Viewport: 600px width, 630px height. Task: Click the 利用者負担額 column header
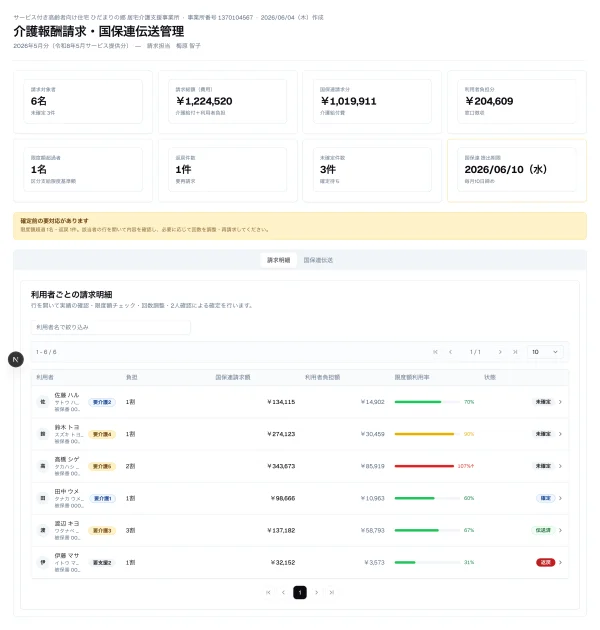pyautogui.click(x=322, y=377)
